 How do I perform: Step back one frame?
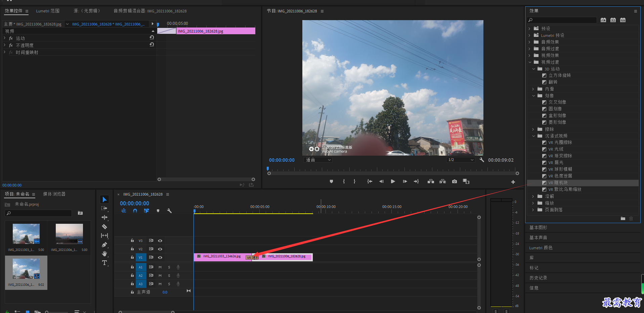[381, 181]
